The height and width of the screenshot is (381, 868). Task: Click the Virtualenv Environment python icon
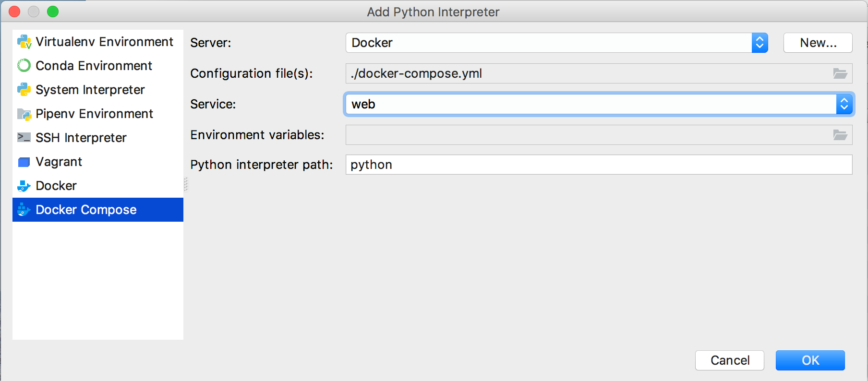[x=24, y=42]
